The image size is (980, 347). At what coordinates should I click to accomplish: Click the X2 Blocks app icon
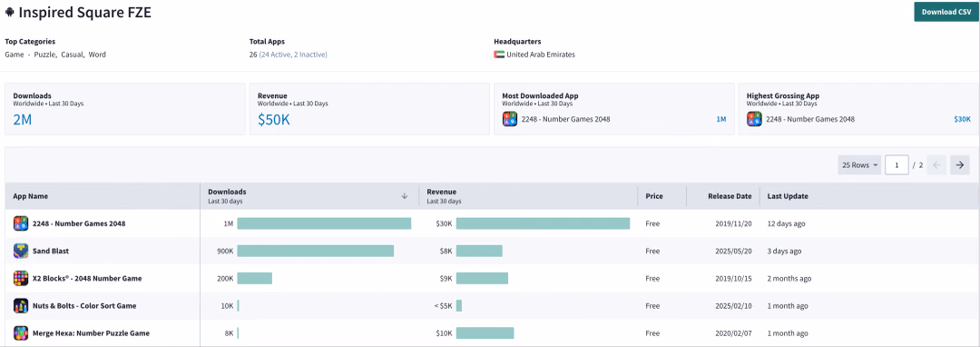21,278
